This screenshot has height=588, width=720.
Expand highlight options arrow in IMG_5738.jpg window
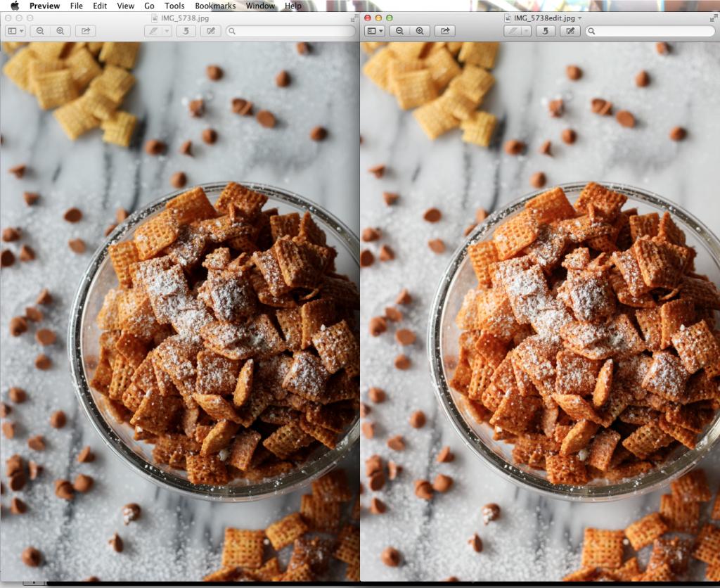(x=167, y=31)
